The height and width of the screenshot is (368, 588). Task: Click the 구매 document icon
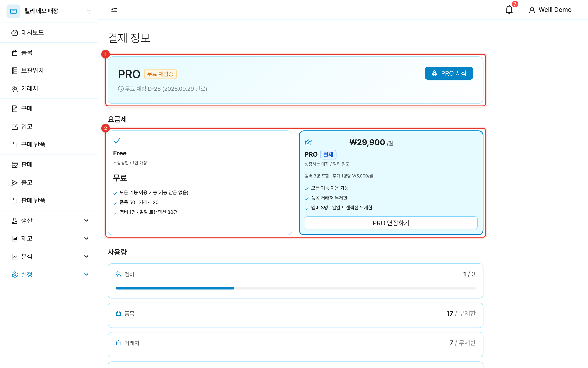14,109
